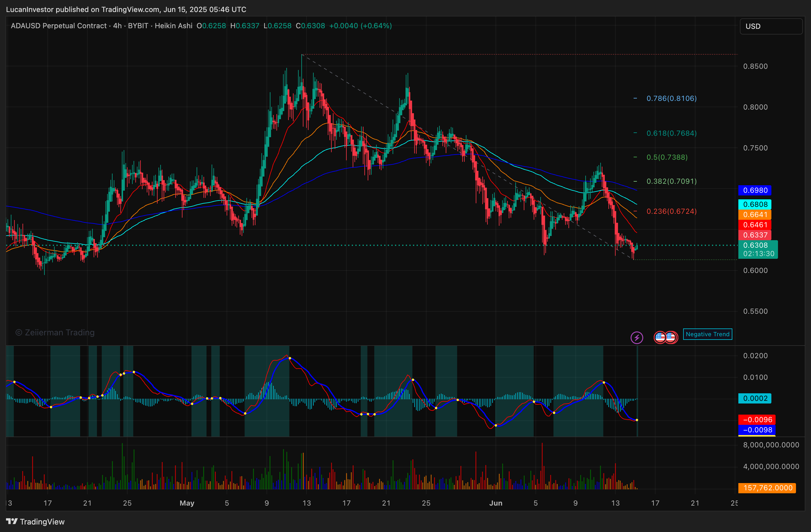Click the 0.382(0.7091) Fibonacci level label

click(x=671, y=181)
